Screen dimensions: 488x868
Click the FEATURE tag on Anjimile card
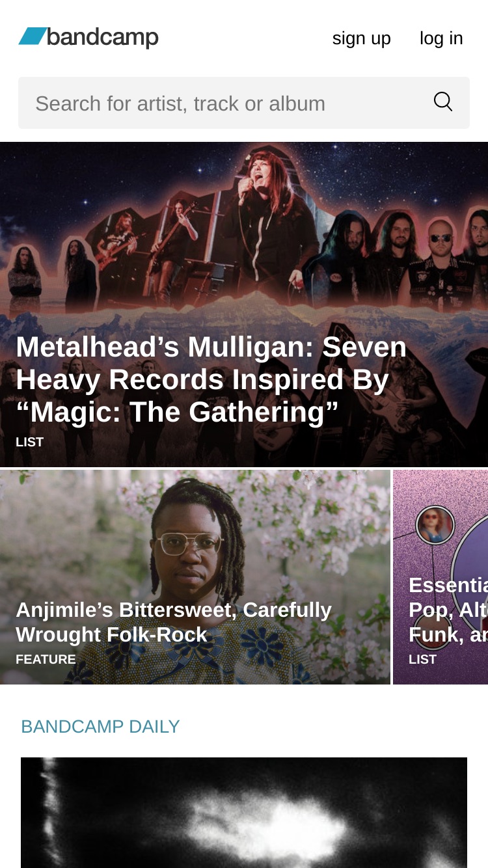pos(46,659)
